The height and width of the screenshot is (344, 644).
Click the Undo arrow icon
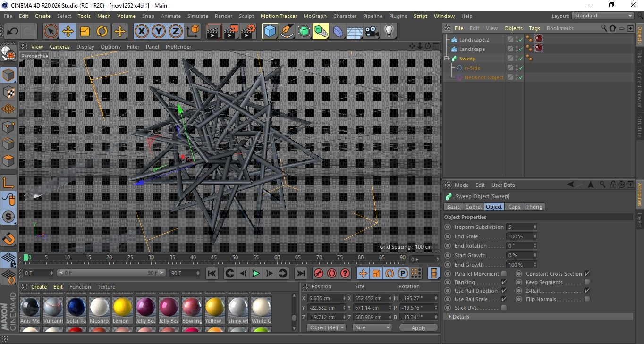pyautogui.click(x=12, y=32)
